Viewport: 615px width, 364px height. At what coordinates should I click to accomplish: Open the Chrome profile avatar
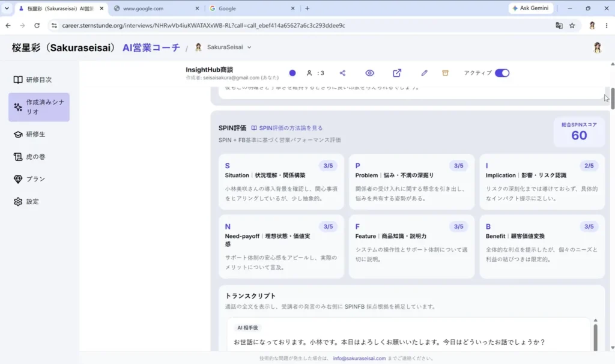click(x=592, y=25)
